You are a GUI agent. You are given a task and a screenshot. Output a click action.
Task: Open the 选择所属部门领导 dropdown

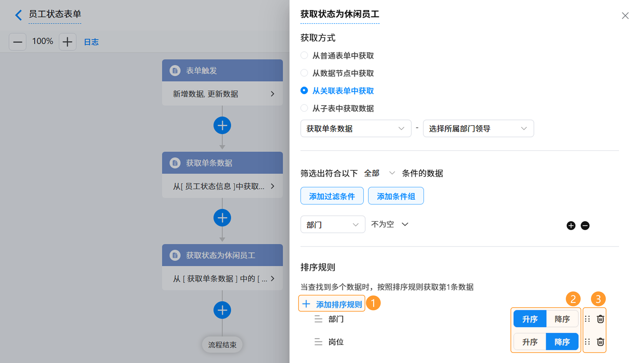478,128
